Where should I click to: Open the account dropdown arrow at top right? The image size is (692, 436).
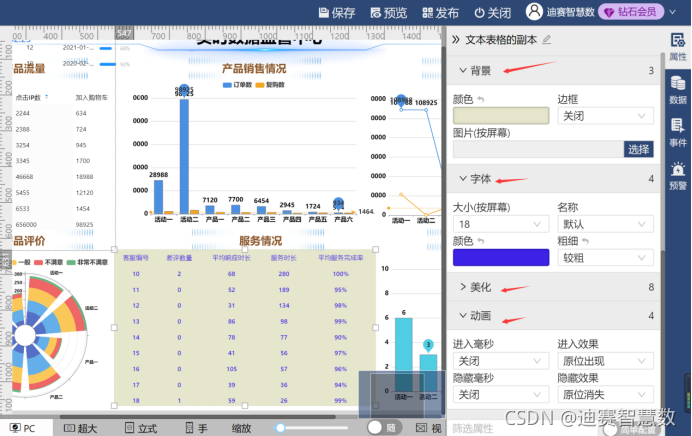pos(673,12)
